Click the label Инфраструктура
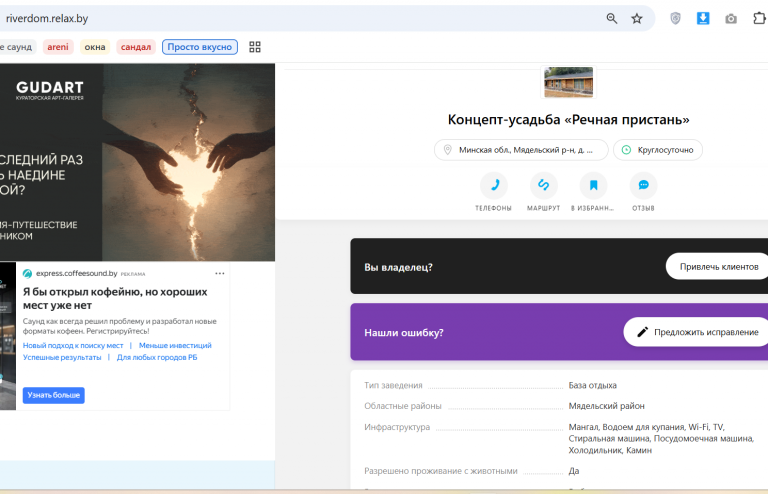768x494 pixels. pyautogui.click(x=397, y=427)
